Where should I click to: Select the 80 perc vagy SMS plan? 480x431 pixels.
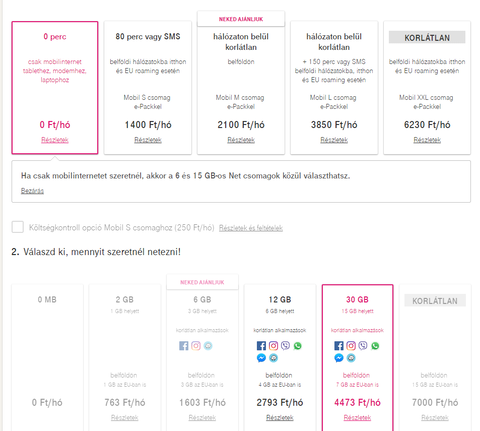148,88
